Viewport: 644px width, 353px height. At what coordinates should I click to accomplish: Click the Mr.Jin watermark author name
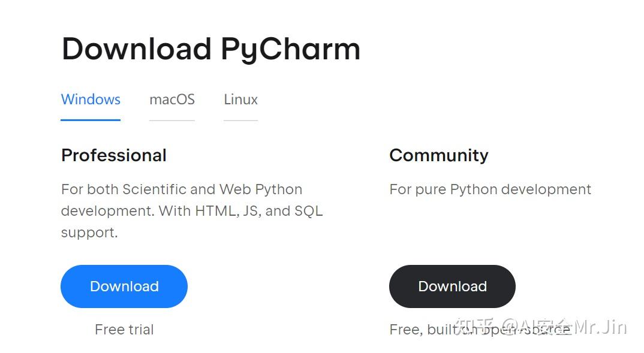600,327
